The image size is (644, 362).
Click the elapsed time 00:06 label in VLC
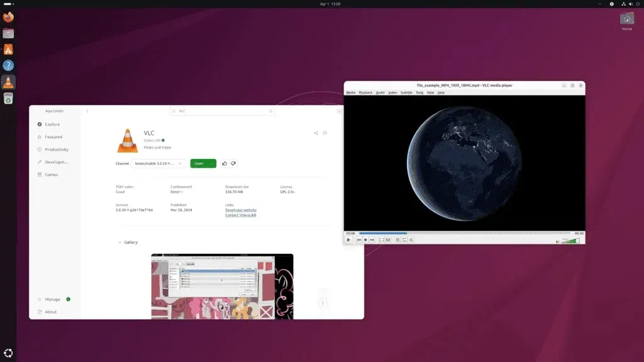[x=350, y=233]
